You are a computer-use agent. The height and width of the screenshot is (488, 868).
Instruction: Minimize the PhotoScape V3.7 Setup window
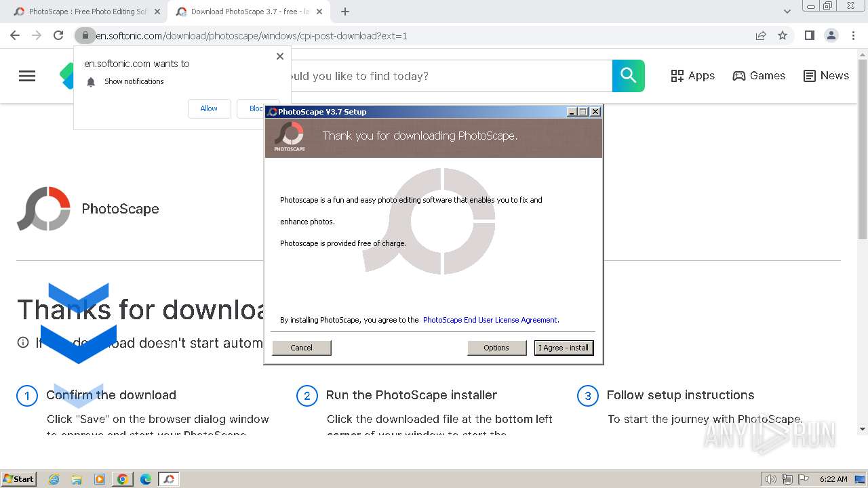coord(572,112)
